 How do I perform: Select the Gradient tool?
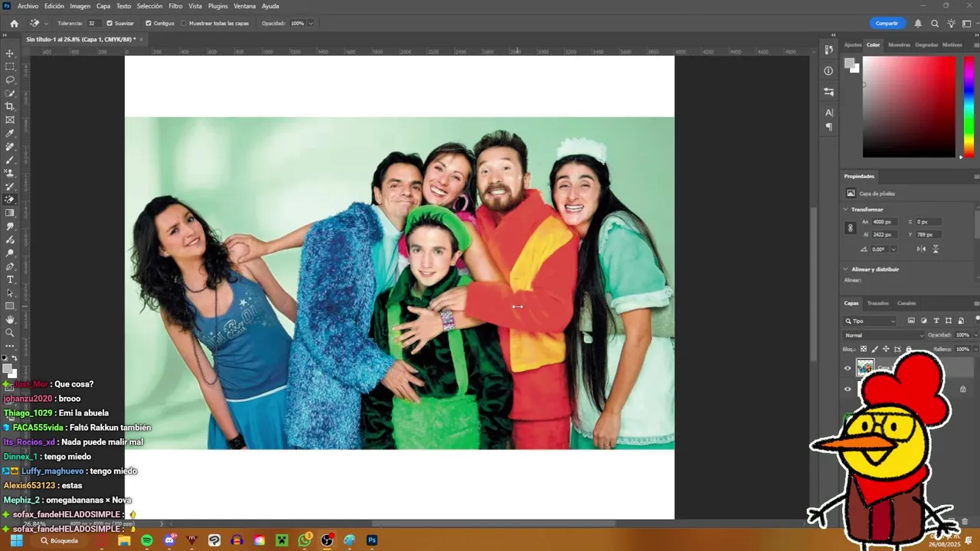tap(10, 213)
